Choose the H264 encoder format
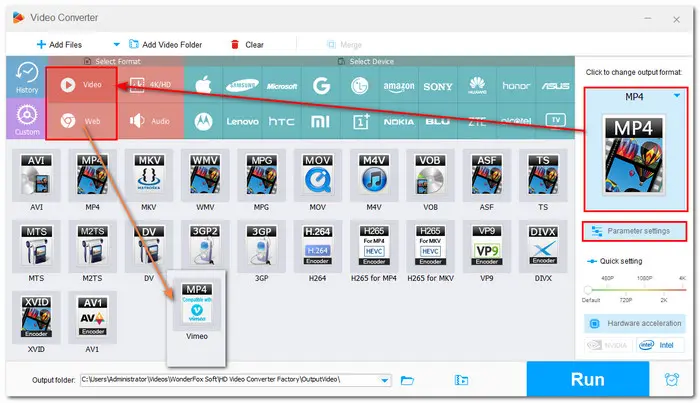 317,246
